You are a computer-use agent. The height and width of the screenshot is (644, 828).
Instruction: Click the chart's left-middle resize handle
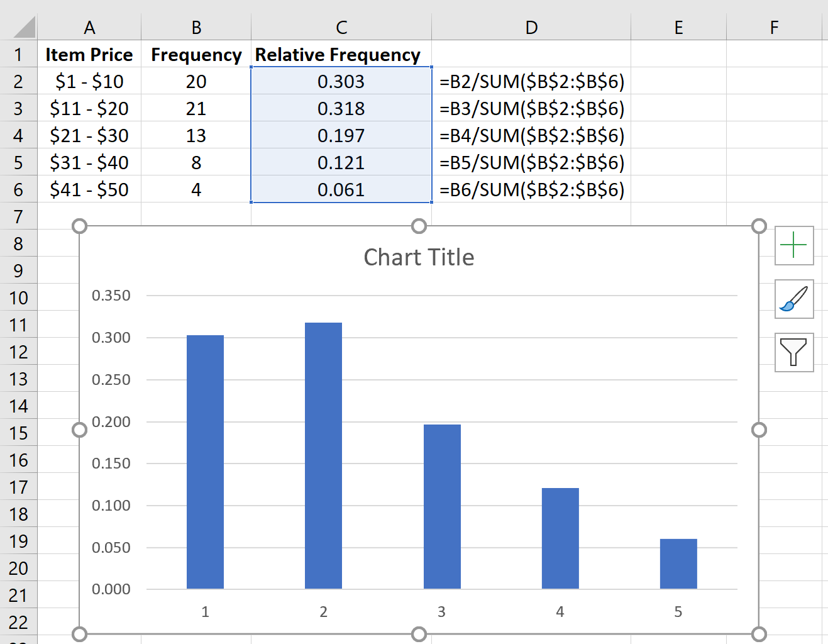79,430
